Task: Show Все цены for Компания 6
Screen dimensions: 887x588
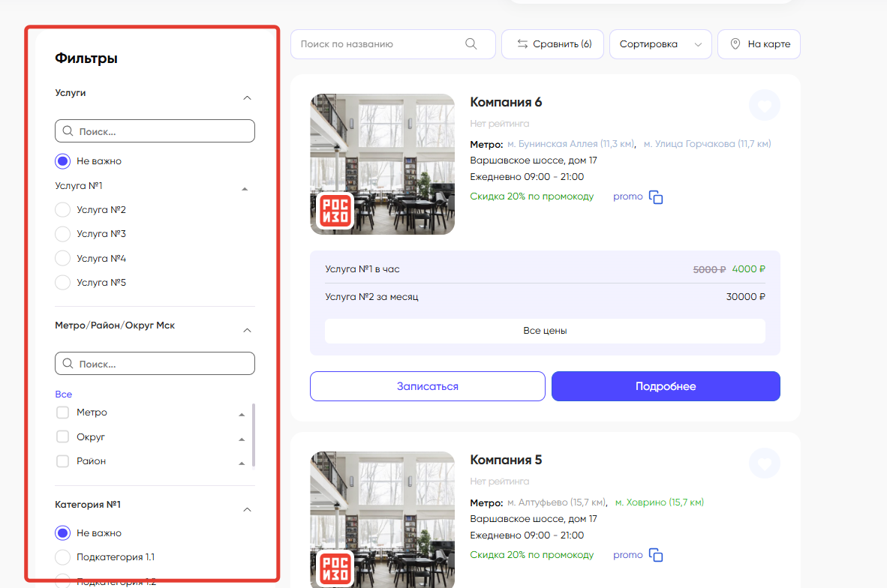Action: pos(545,331)
